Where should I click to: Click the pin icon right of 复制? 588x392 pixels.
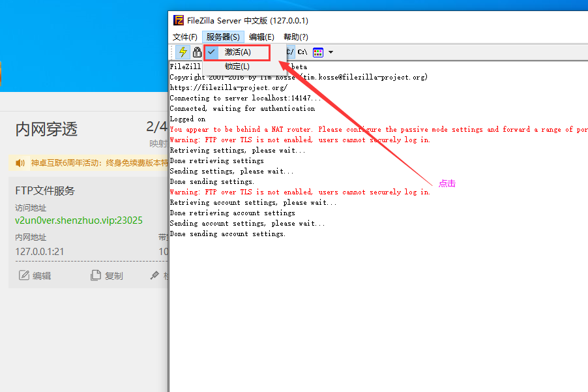coord(154,275)
